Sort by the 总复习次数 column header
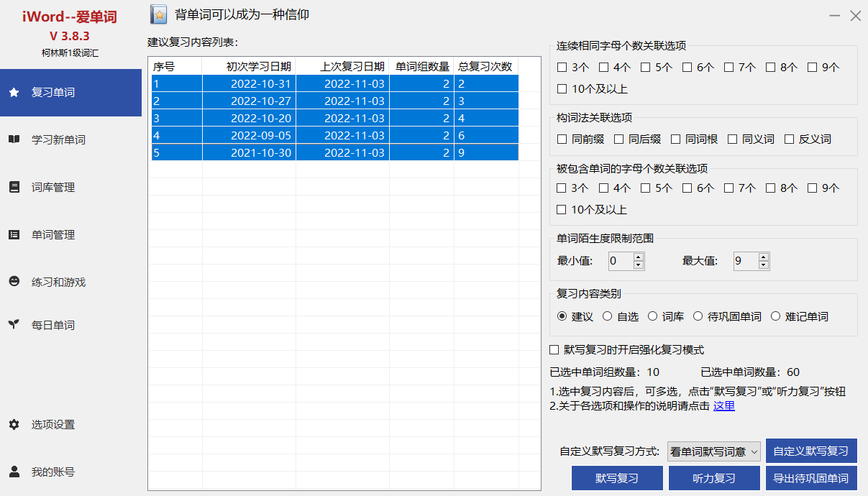Viewport: 868px width, 496px height. (x=485, y=67)
